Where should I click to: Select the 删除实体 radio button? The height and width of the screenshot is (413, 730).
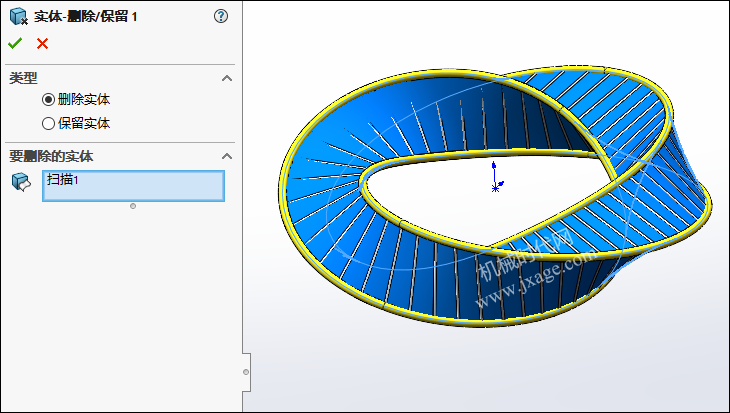[48, 99]
